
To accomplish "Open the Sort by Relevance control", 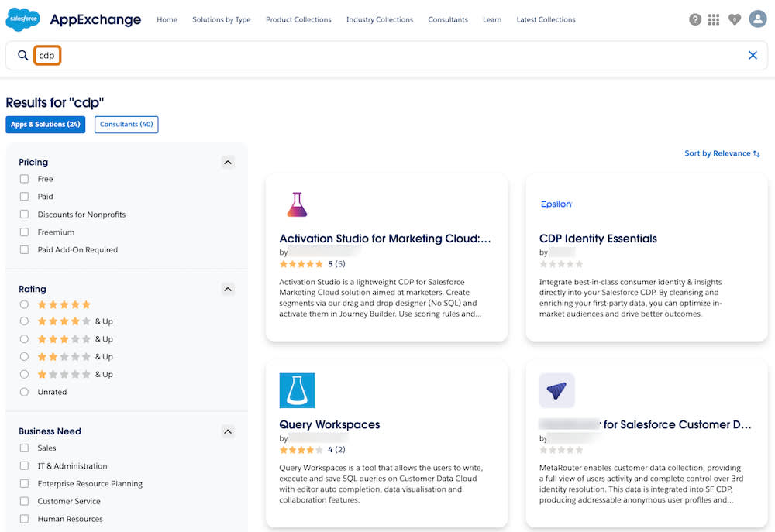I will 722,153.
